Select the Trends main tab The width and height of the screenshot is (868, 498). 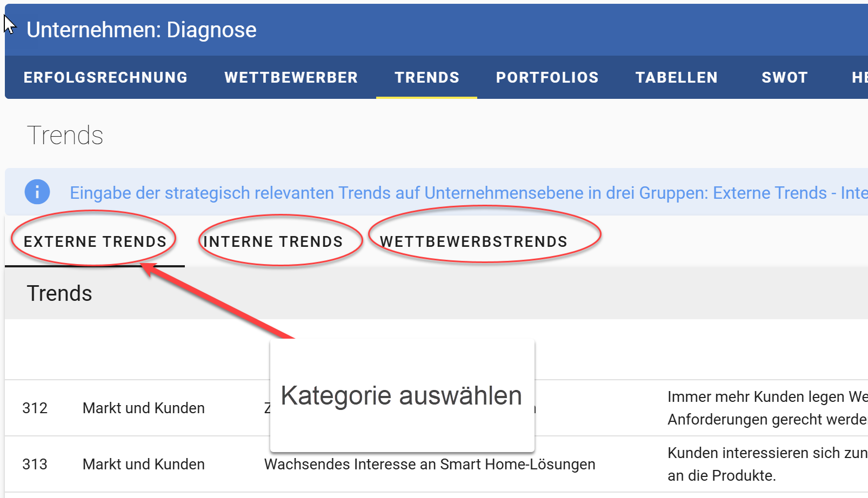(426, 77)
